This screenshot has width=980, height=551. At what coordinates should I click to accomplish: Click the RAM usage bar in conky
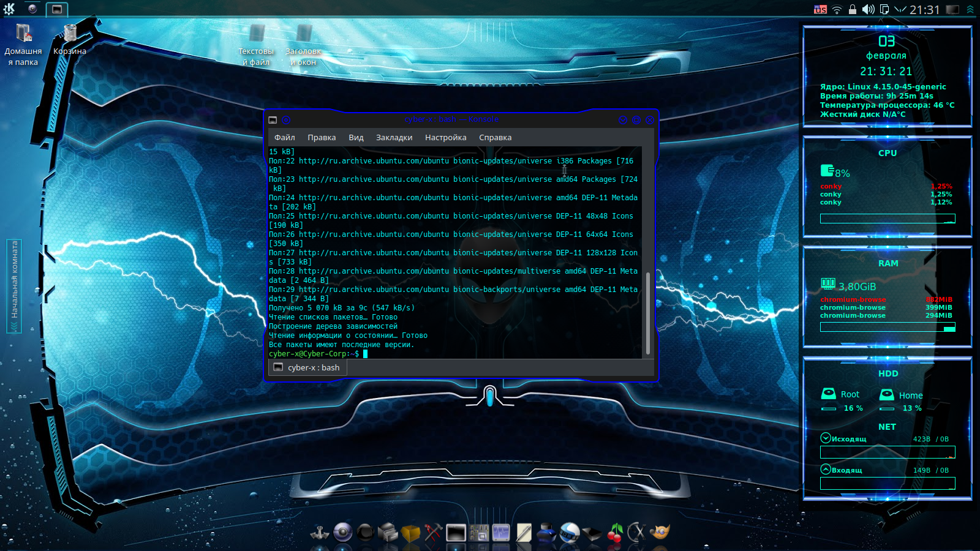888,327
